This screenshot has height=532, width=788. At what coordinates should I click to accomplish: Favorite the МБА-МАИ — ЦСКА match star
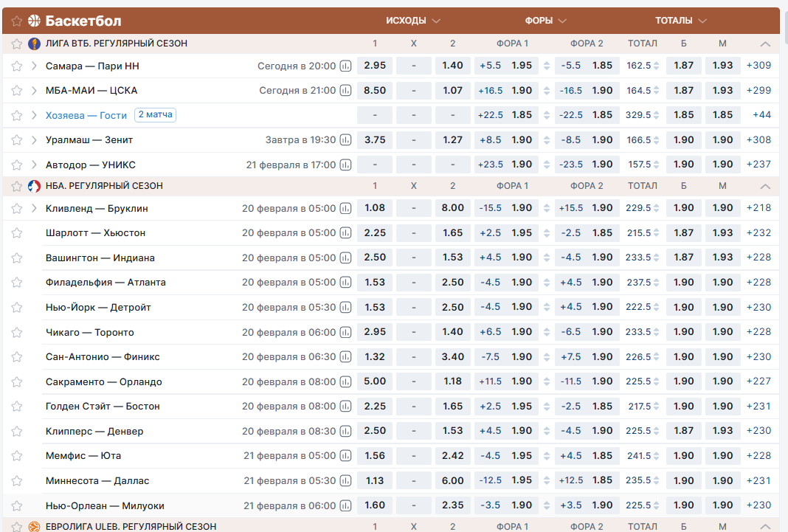(17, 91)
